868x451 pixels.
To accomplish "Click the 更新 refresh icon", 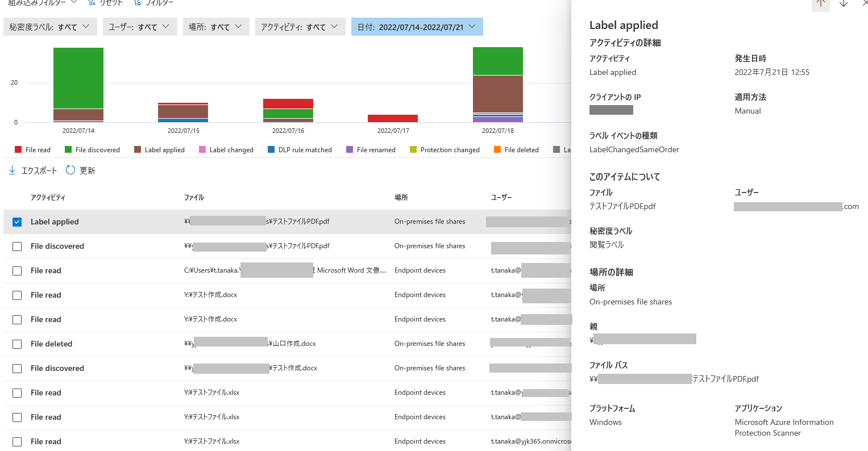I will click(x=70, y=170).
